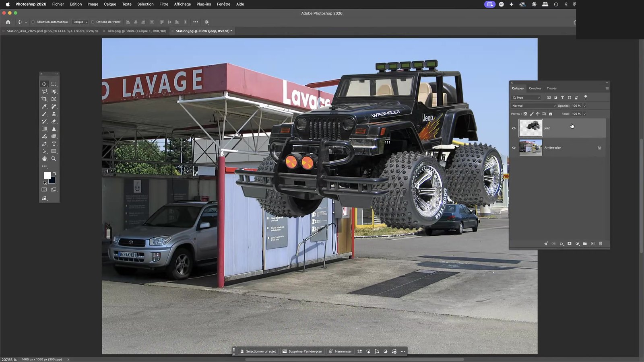Swap foreground and background colors
The image size is (644, 362).
pyautogui.click(x=55, y=173)
